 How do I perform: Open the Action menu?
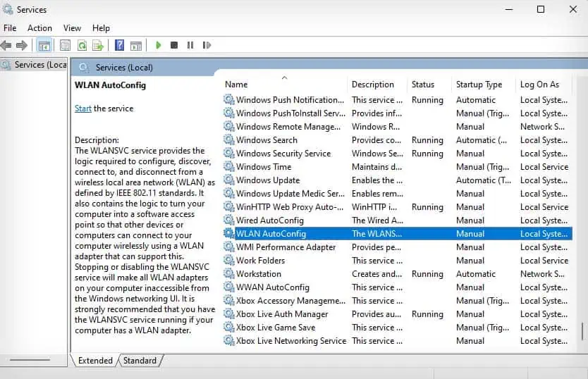[39, 28]
